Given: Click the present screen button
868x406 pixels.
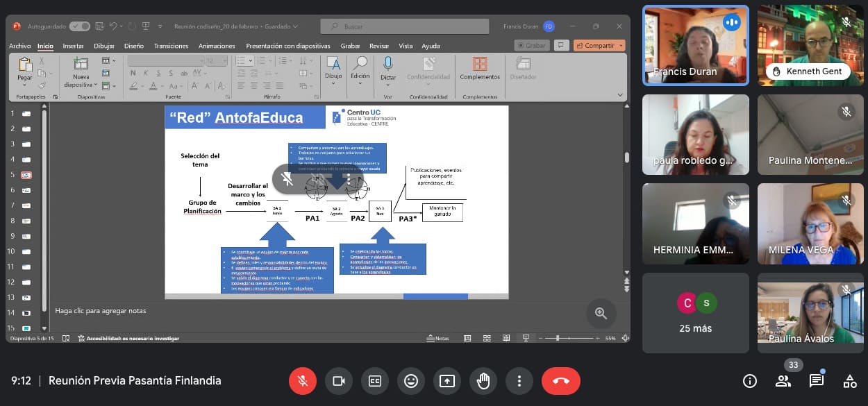Looking at the screenshot, I should pyautogui.click(x=447, y=381).
